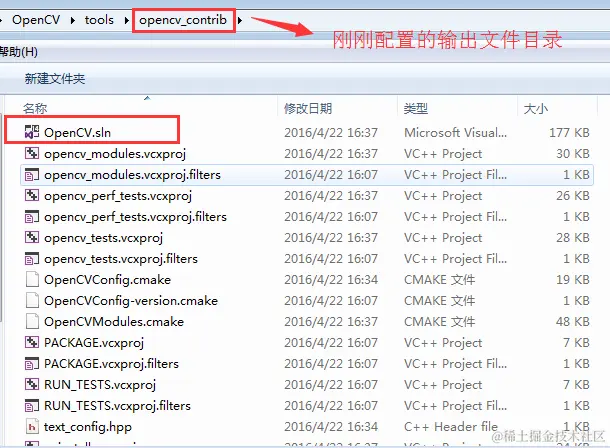The height and width of the screenshot is (448, 610).
Task: Click the 7 KB size of RUN_TESTS.vcxproj
Action: 576,385
